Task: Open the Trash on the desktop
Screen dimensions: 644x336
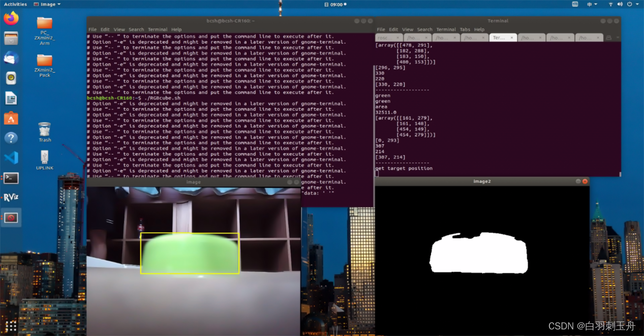Action: point(45,132)
